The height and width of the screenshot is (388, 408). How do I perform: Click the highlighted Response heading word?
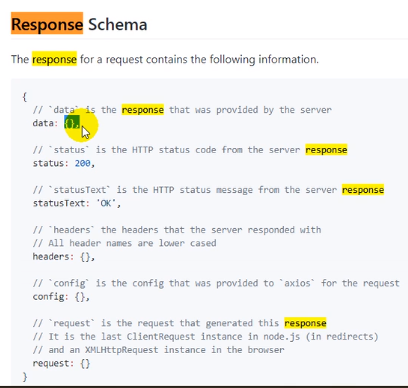47,24
